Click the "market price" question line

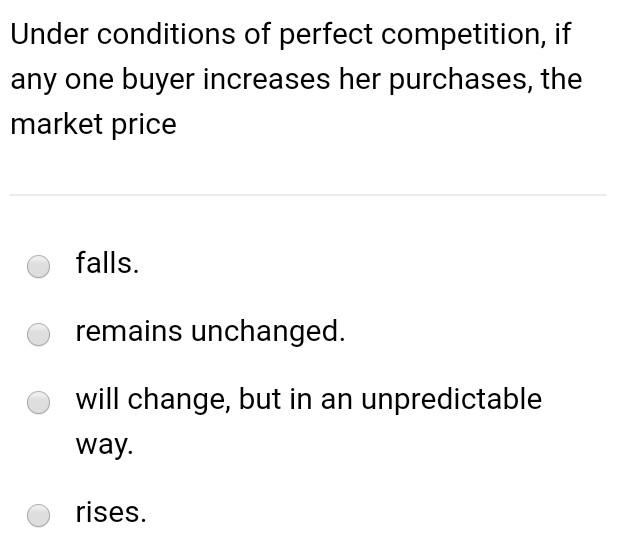pos(93,124)
